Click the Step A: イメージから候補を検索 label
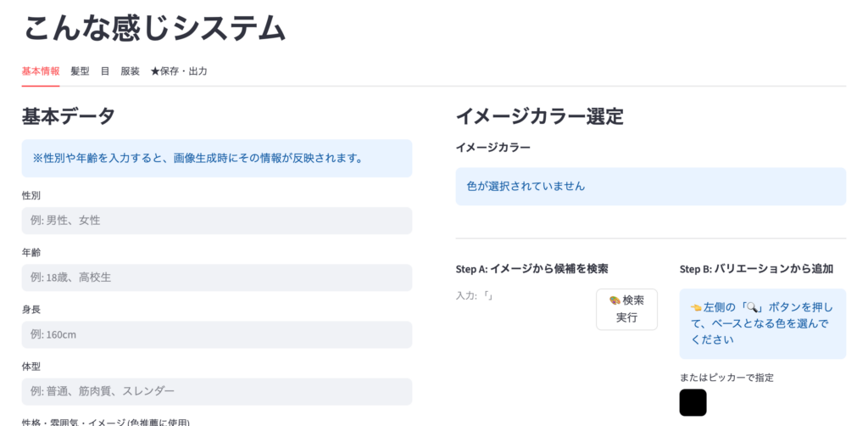Image resolution: width=868 pixels, height=426 pixels. (531, 269)
